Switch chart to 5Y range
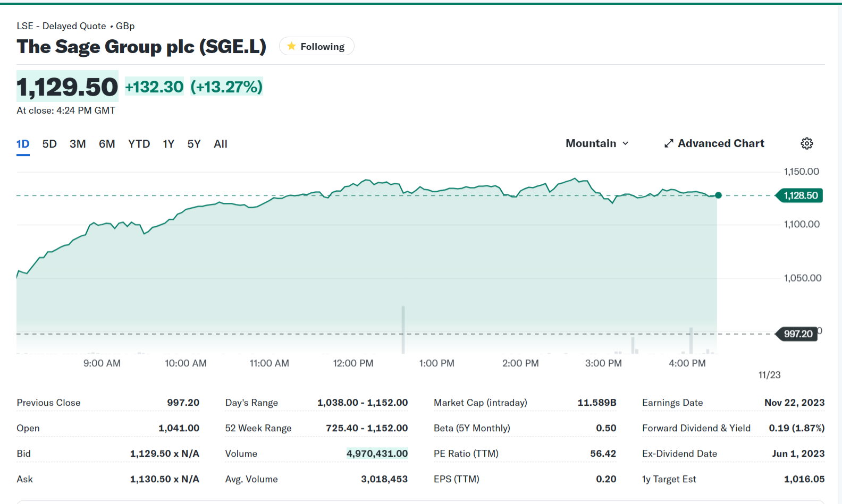This screenshot has width=842, height=504. pos(194,144)
